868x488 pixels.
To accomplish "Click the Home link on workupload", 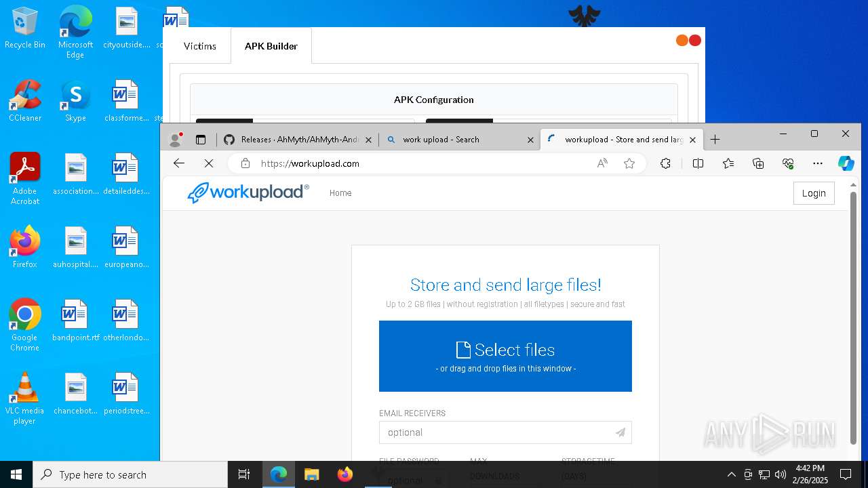I will (x=340, y=193).
